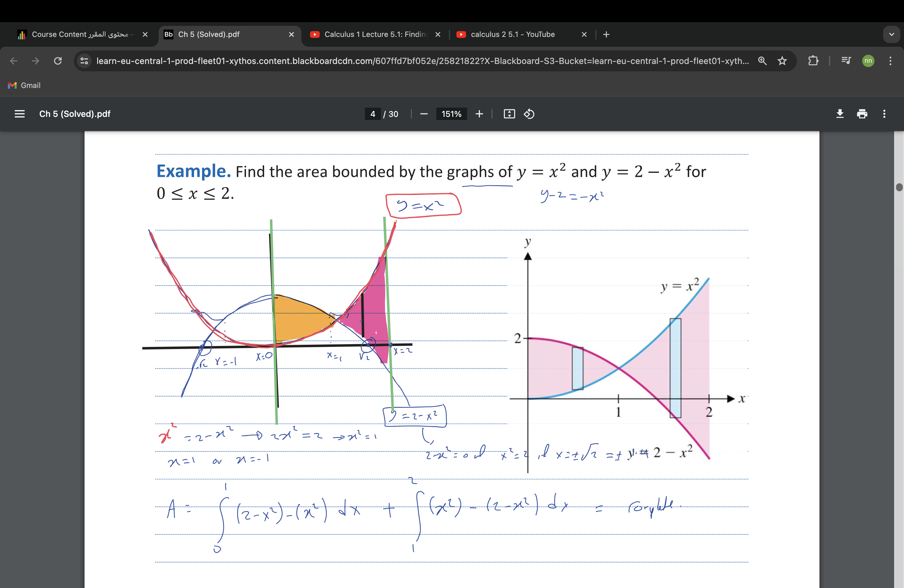This screenshot has width=904, height=588.
Task: Open Gmail from the bookmarks bar
Action: [x=24, y=85]
